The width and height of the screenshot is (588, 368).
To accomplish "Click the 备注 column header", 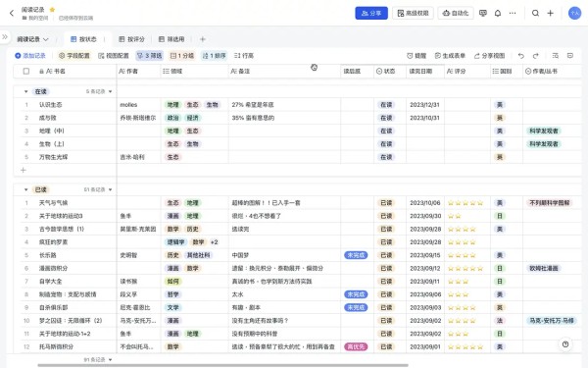I will pyautogui.click(x=284, y=71).
